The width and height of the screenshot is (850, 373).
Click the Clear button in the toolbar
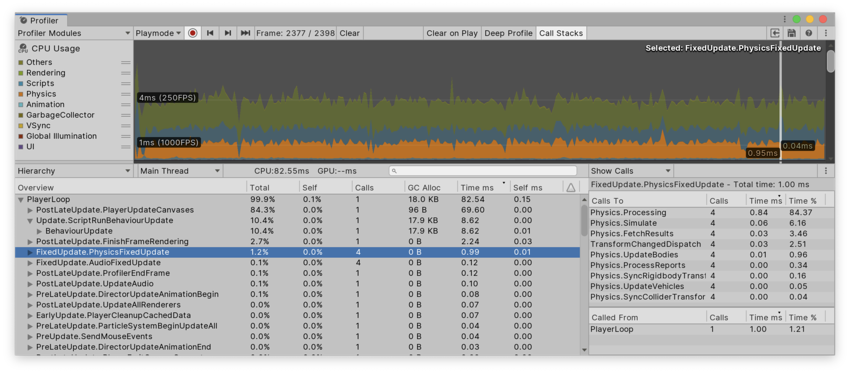click(x=350, y=33)
